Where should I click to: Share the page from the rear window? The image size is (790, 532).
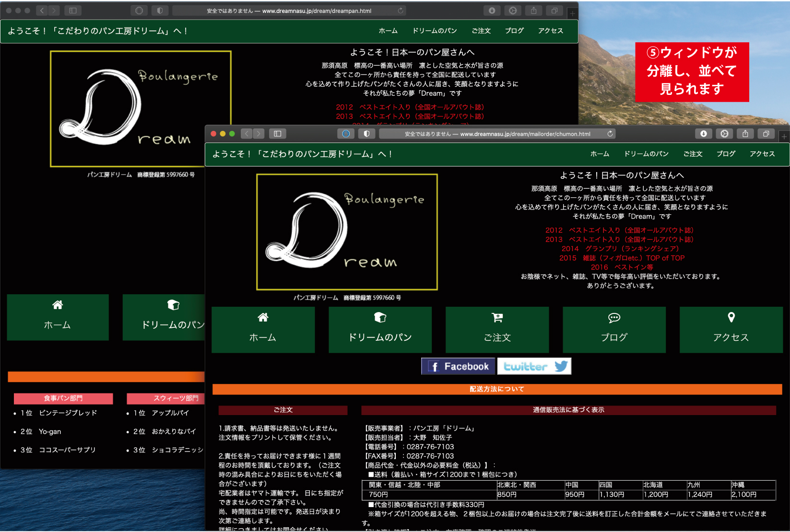[x=533, y=11]
